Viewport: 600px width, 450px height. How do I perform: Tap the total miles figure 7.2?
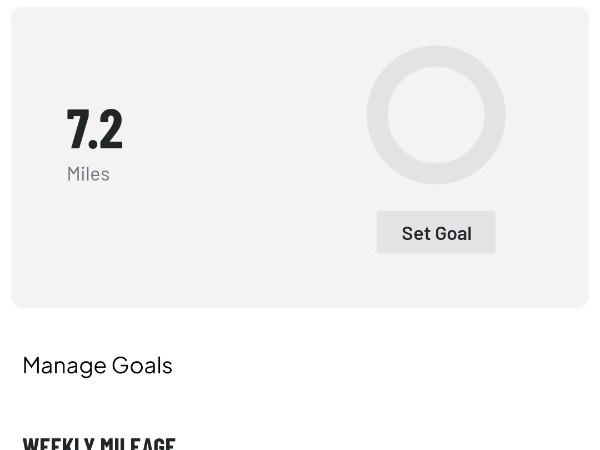[x=95, y=129]
